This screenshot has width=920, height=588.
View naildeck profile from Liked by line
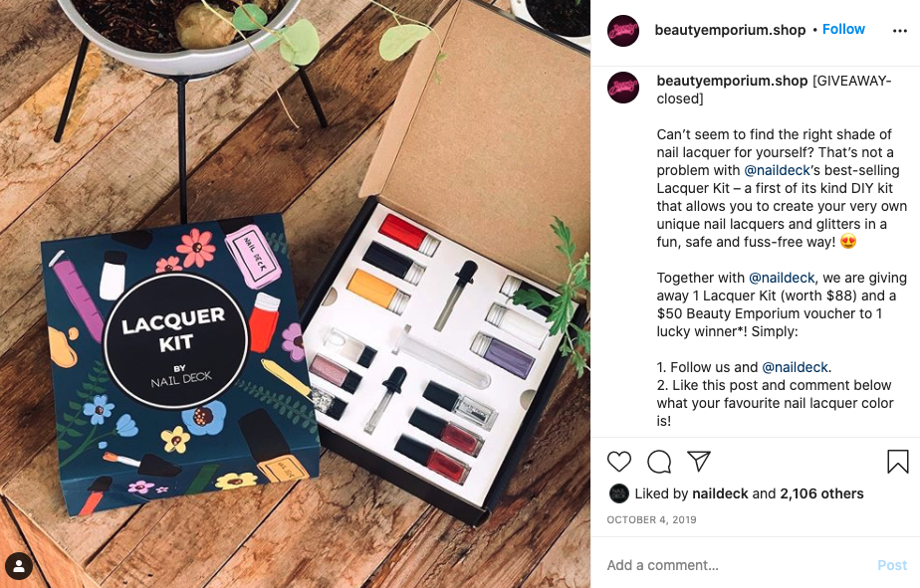[x=720, y=493]
